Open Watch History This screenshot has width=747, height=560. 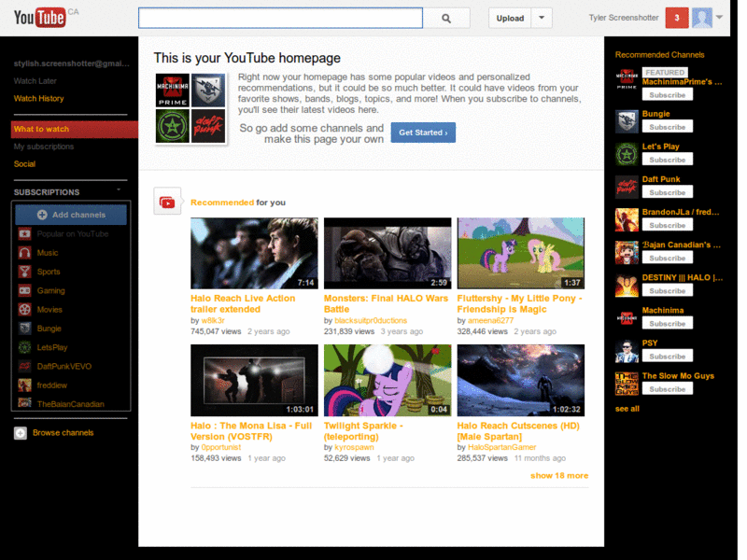tap(38, 99)
